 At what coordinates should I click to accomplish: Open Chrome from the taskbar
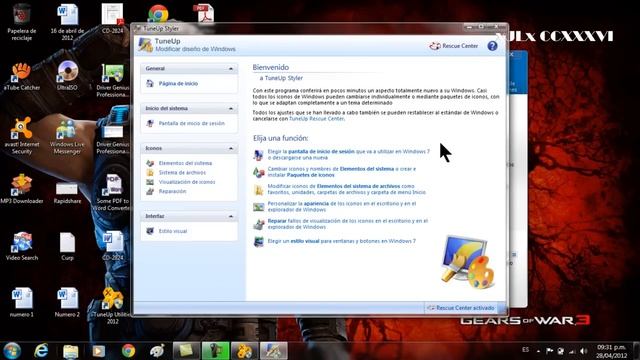(x=128, y=351)
